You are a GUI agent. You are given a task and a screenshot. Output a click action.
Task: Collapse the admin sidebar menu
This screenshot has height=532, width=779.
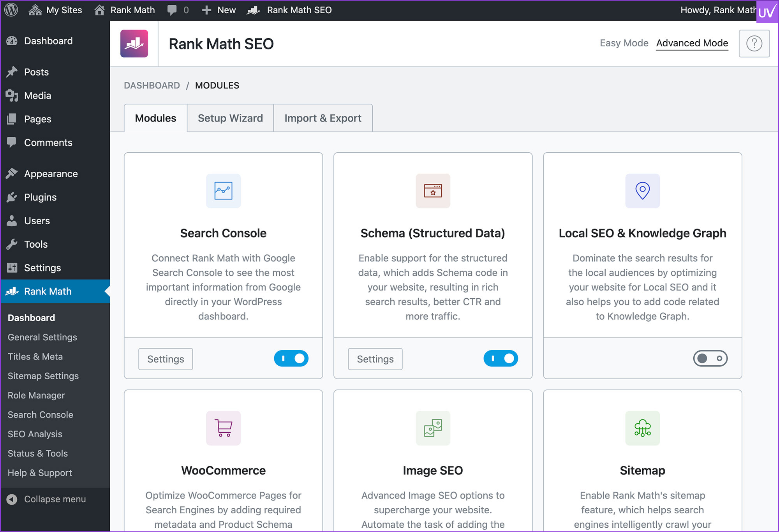(x=47, y=499)
